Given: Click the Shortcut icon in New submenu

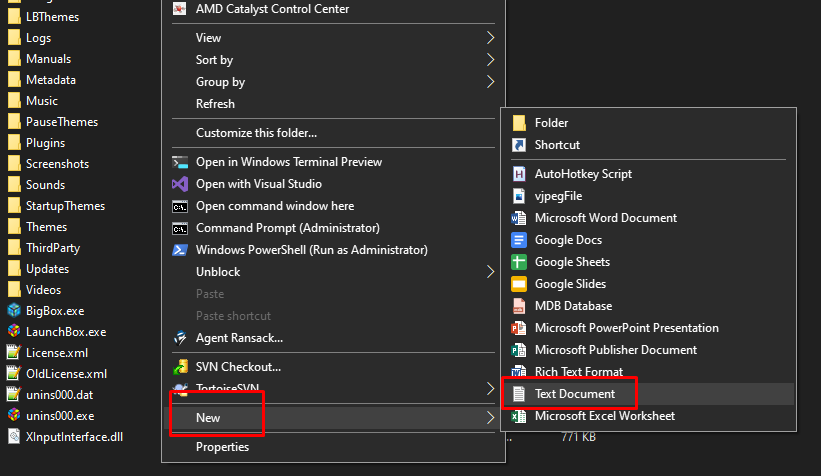Looking at the screenshot, I should click(519, 145).
